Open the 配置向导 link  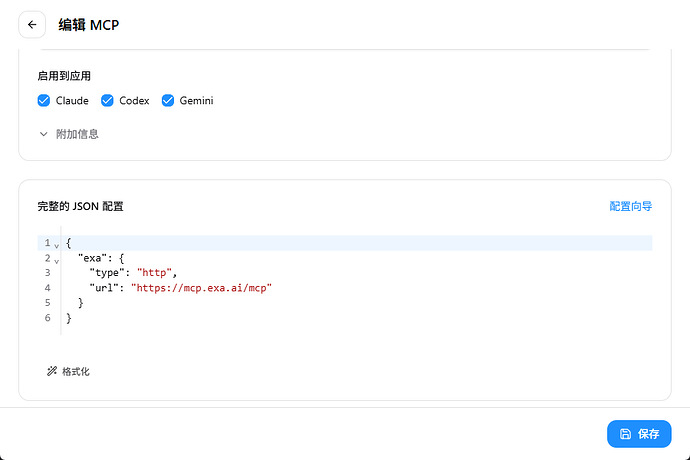[630, 206]
